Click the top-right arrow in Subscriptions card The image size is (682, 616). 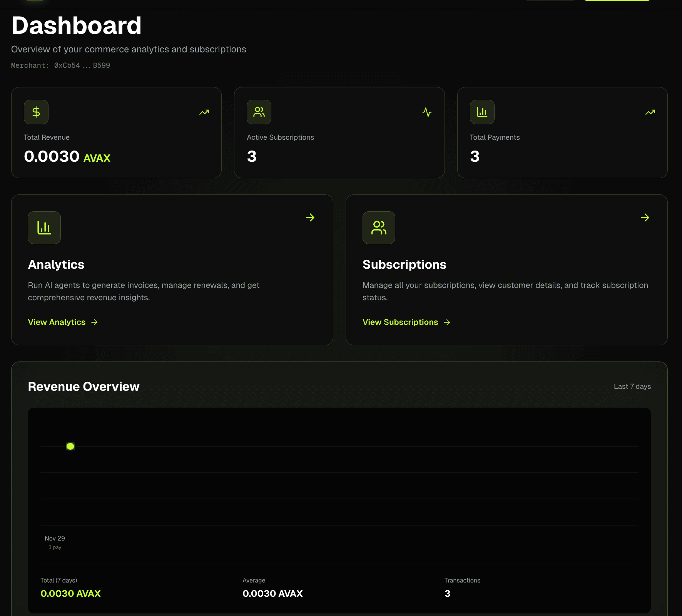tap(645, 218)
